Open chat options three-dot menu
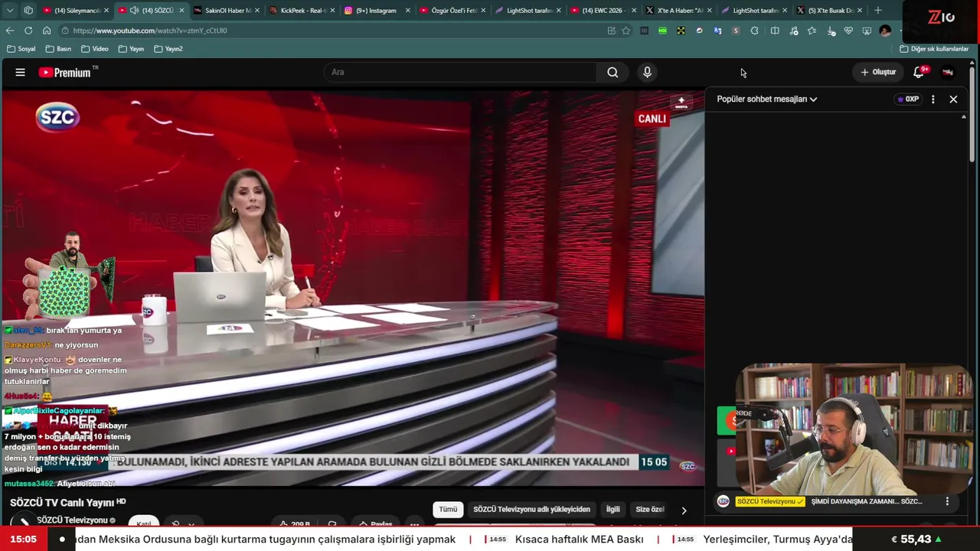 click(933, 99)
